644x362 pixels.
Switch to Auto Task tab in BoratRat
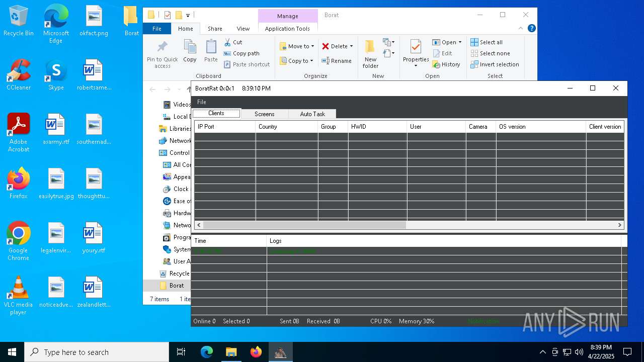pyautogui.click(x=312, y=114)
